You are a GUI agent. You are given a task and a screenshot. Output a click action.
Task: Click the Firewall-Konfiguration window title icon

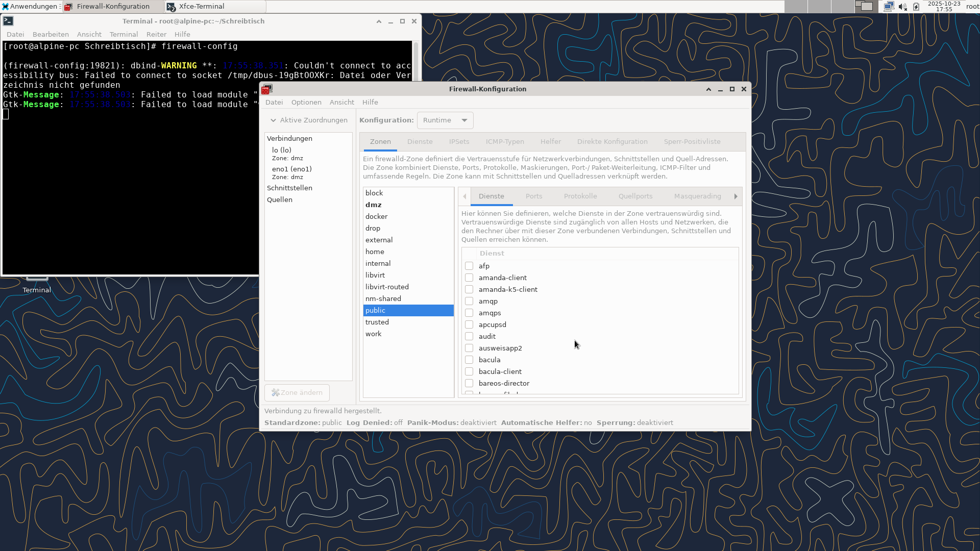pyautogui.click(x=267, y=89)
